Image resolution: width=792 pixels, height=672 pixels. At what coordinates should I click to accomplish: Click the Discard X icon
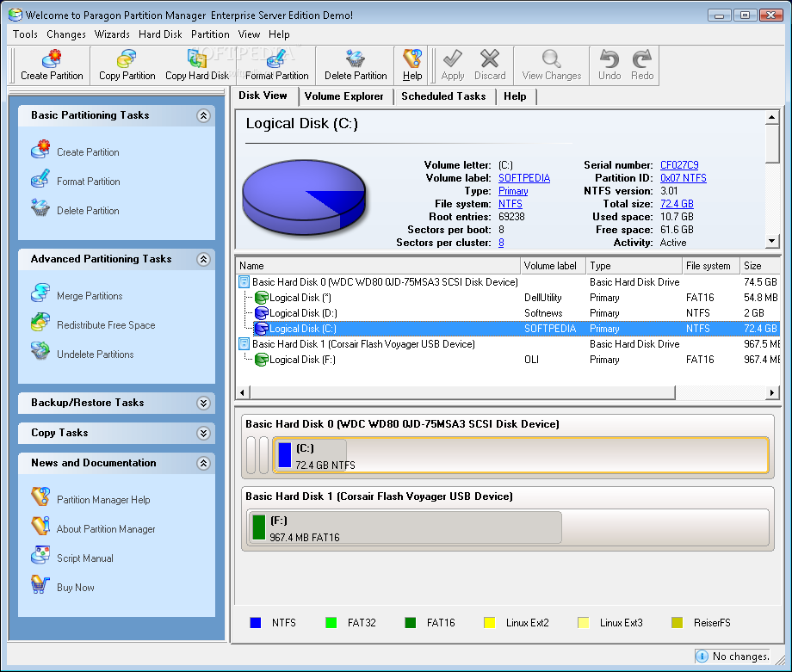click(x=490, y=59)
